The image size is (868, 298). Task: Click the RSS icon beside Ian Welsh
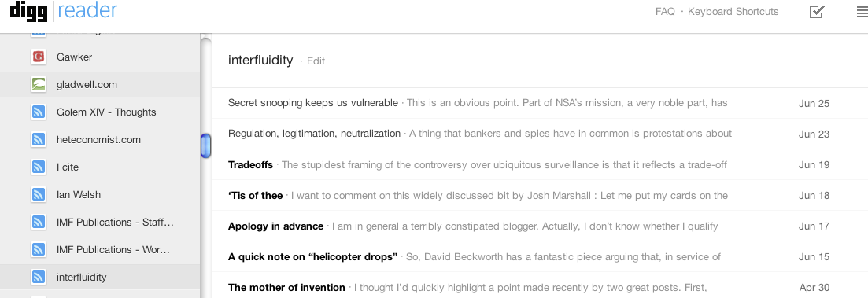click(39, 195)
